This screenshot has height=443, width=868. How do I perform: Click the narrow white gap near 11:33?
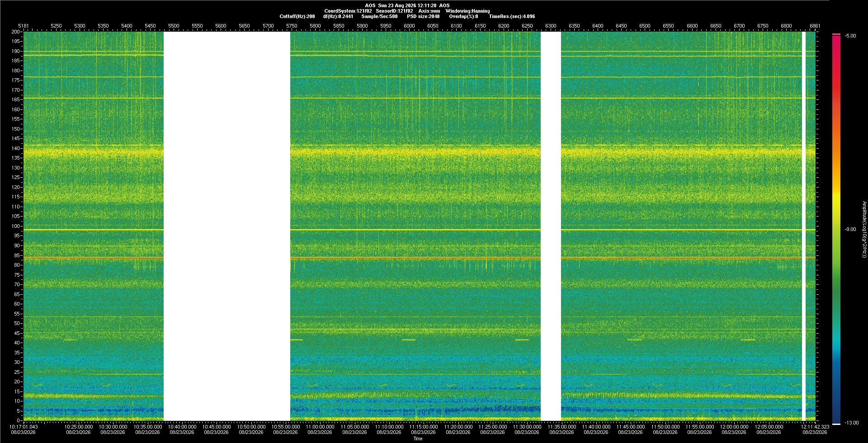coord(551,226)
